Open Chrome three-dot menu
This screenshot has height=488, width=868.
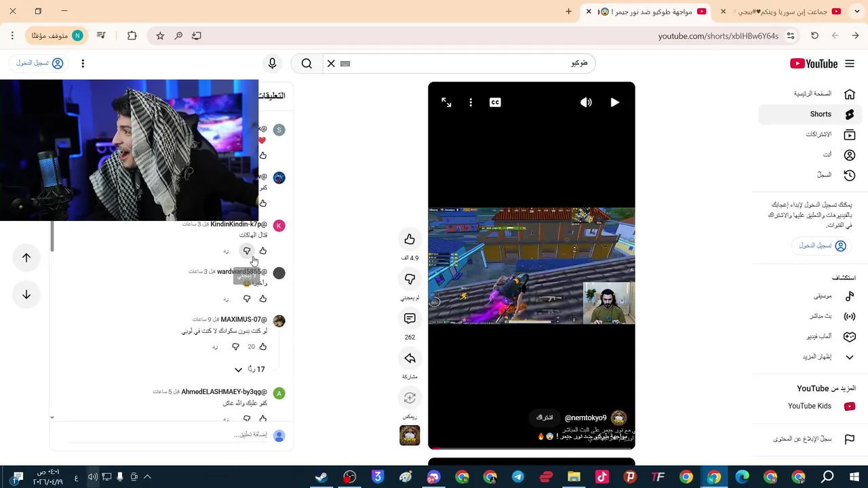(x=12, y=36)
